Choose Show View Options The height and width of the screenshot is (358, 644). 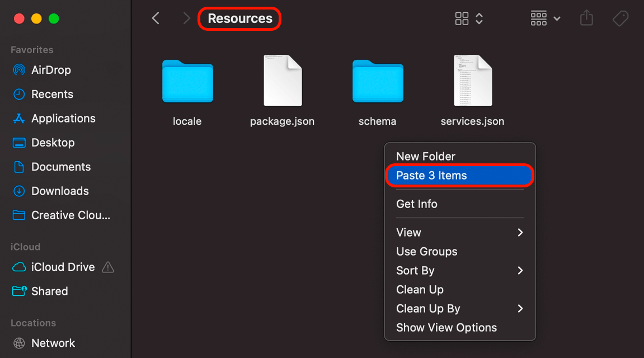click(x=459, y=328)
